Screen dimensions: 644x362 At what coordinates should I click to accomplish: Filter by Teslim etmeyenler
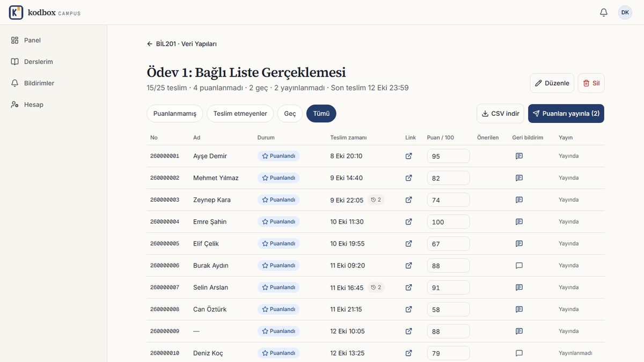coord(240,114)
